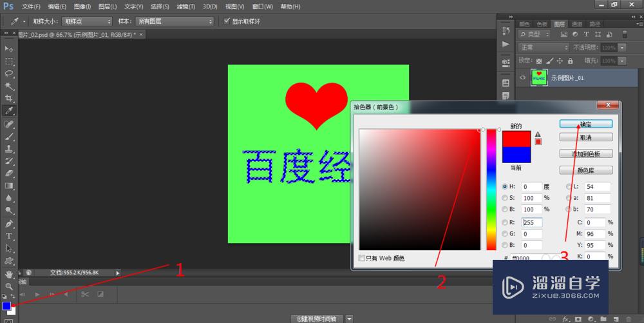Image resolution: width=644 pixels, height=323 pixels.
Task: Click the blue foreground color swatch
Action: click(6, 306)
